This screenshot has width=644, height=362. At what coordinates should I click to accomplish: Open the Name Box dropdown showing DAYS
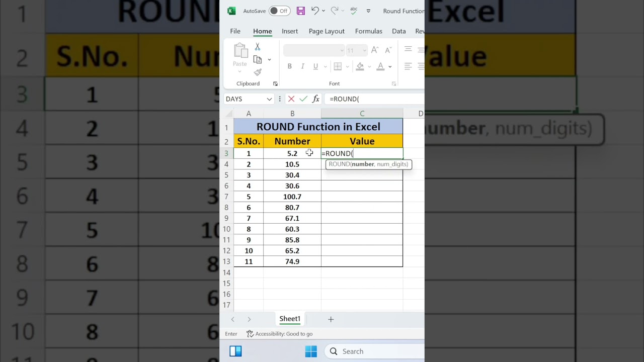point(269,99)
